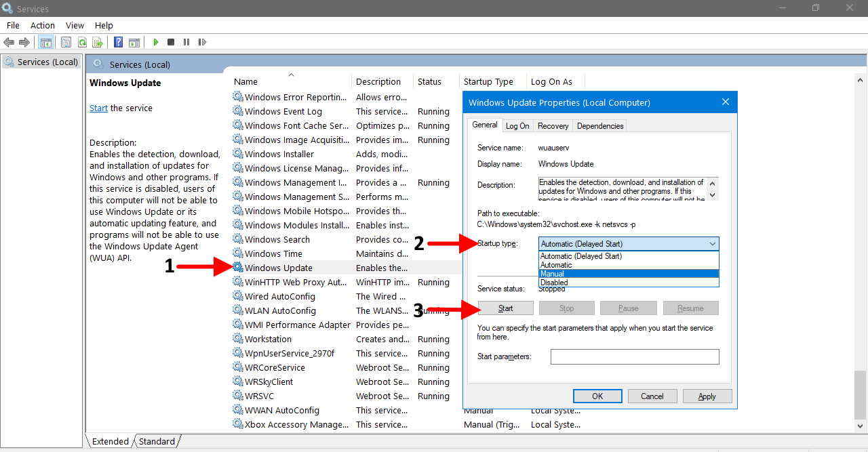Viewport: 868px width, 452px height.
Task: Click the green Start Service toolbar icon
Action: tap(156, 42)
